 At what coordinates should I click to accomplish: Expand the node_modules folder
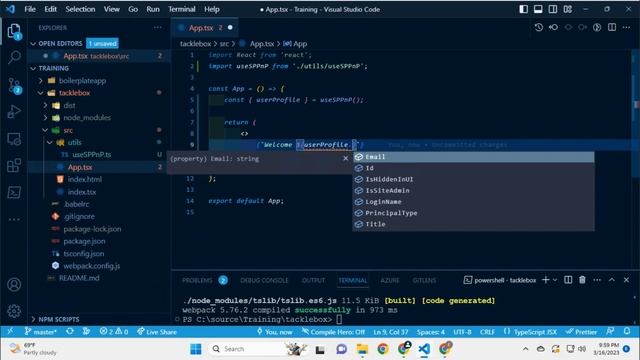(x=45, y=118)
